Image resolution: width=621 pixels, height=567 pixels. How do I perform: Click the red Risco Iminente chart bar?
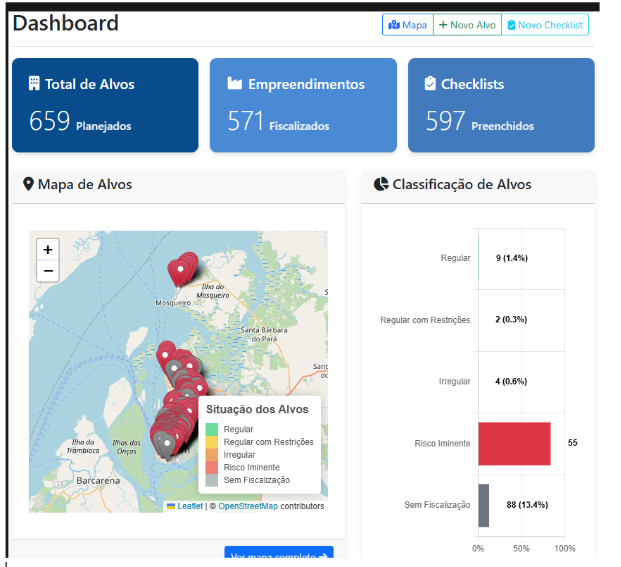tap(514, 443)
